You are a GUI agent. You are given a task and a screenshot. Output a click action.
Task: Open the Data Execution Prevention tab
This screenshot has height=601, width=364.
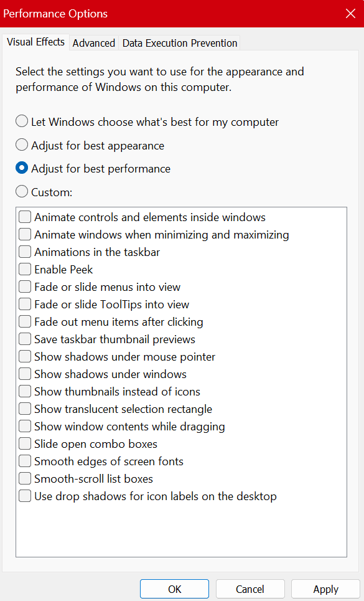pos(179,43)
